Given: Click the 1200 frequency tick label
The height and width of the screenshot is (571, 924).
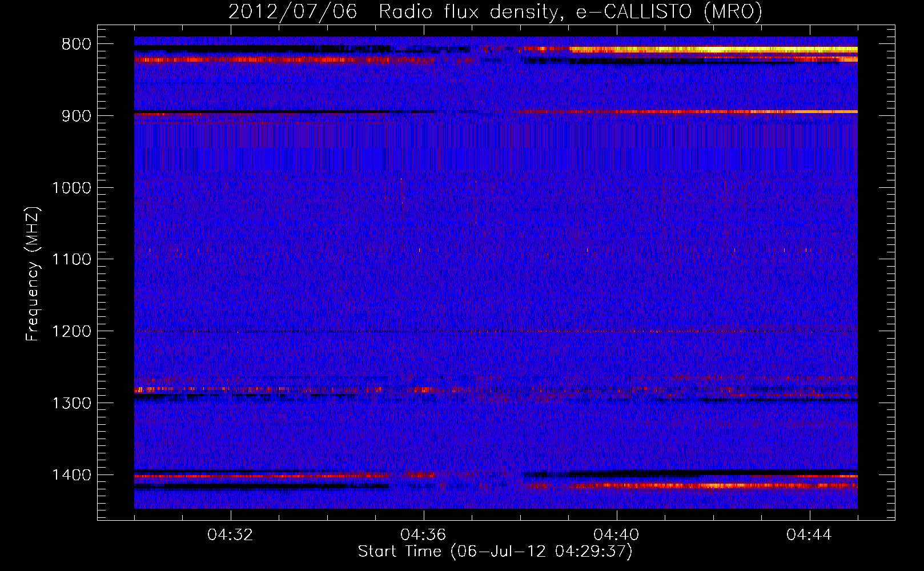Looking at the screenshot, I should pos(71,332).
